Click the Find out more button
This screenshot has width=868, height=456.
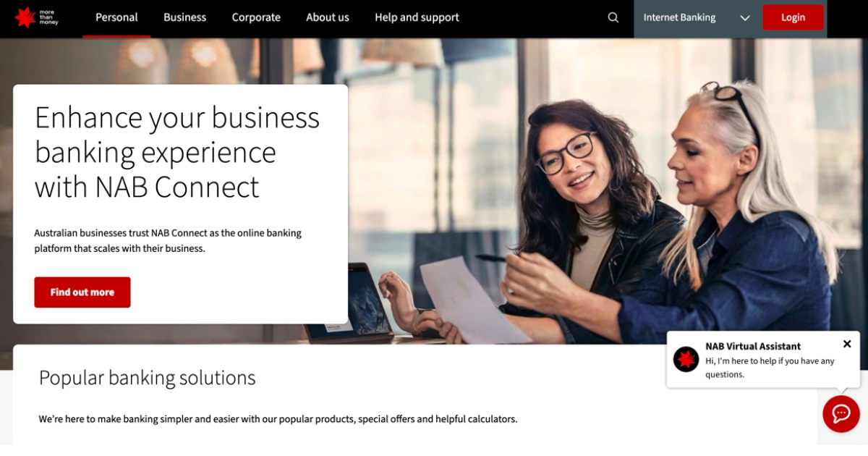point(82,292)
